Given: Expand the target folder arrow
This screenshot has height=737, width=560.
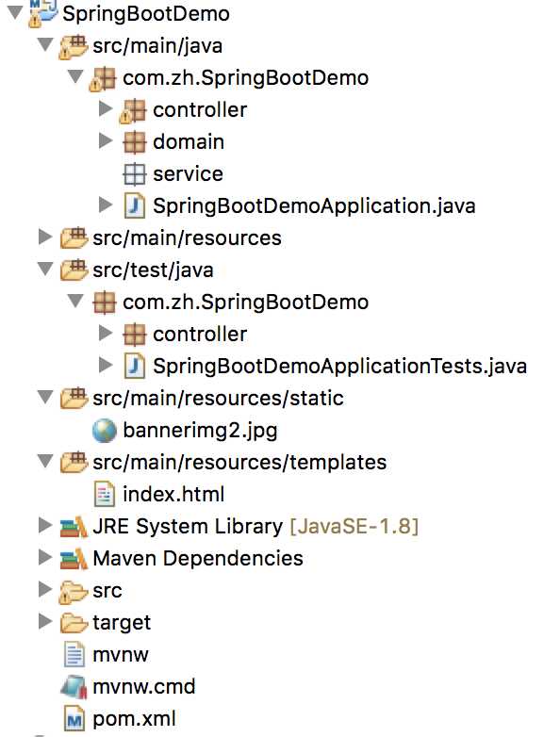Looking at the screenshot, I should (44, 621).
